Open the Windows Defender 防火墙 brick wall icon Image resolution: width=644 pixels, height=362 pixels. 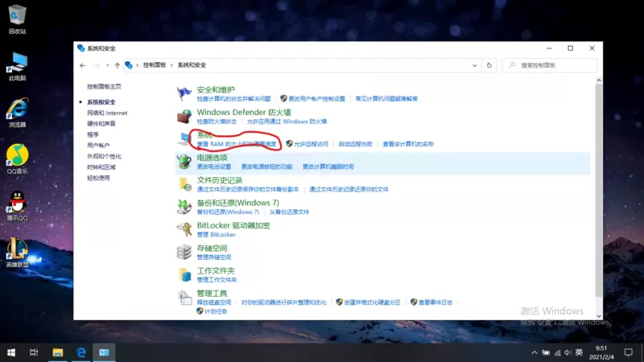[x=184, y=116]
